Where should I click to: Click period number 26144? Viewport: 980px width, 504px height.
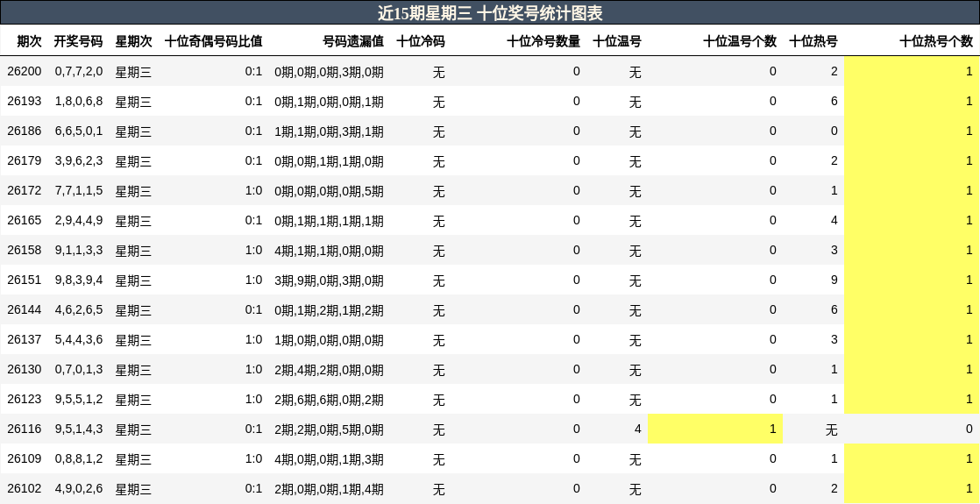click(25, 309)
